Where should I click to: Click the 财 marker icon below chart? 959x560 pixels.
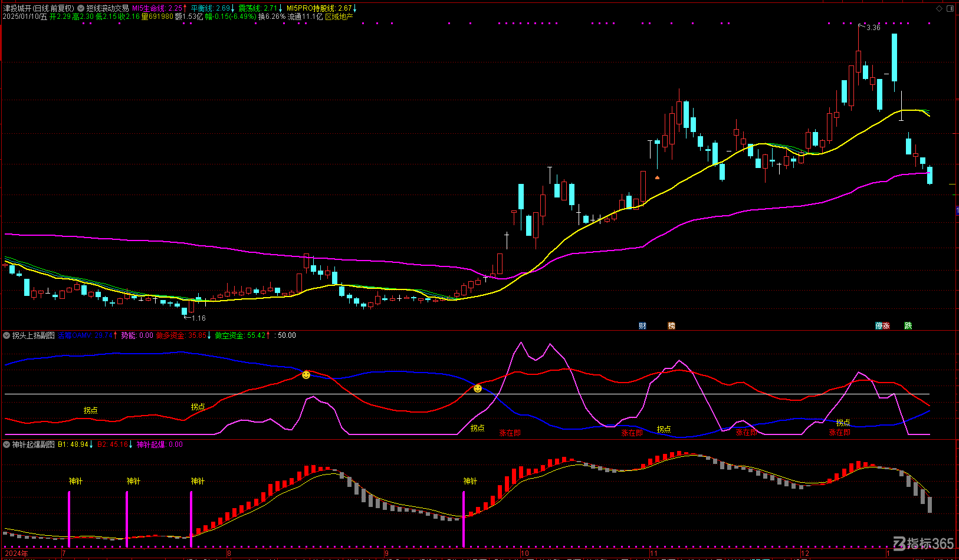coord(642,325)
